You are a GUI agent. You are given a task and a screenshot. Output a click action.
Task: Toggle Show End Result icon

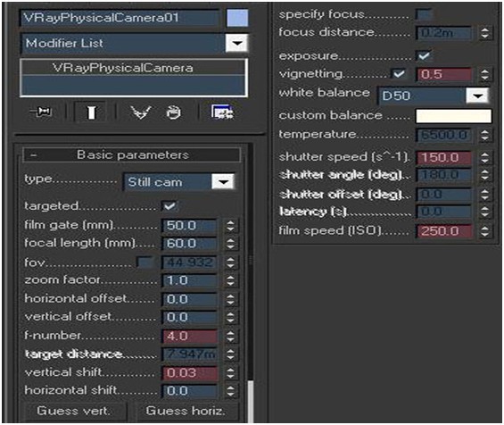pos(91,112)
